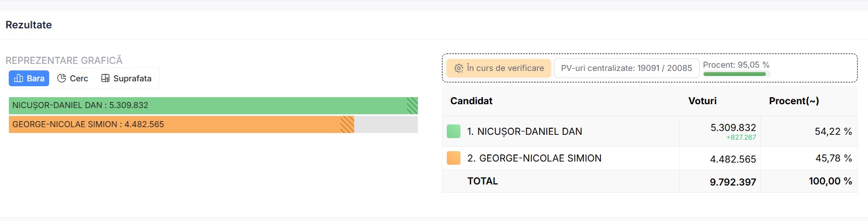This screenshot has height=221, width=868.
Task: Select the Bara chart view
Action: pyautogui.click(x=29, y=79)
